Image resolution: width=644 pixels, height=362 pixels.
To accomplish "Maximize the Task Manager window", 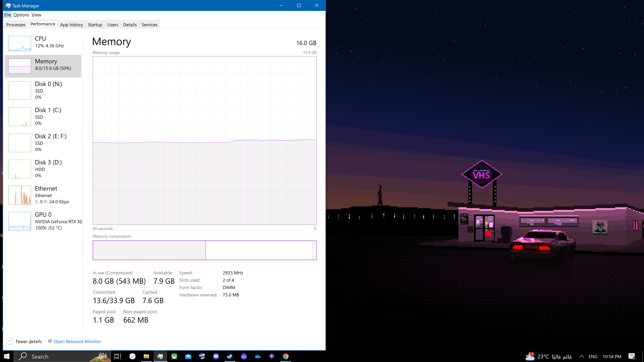I will click(x=299, y=6).
